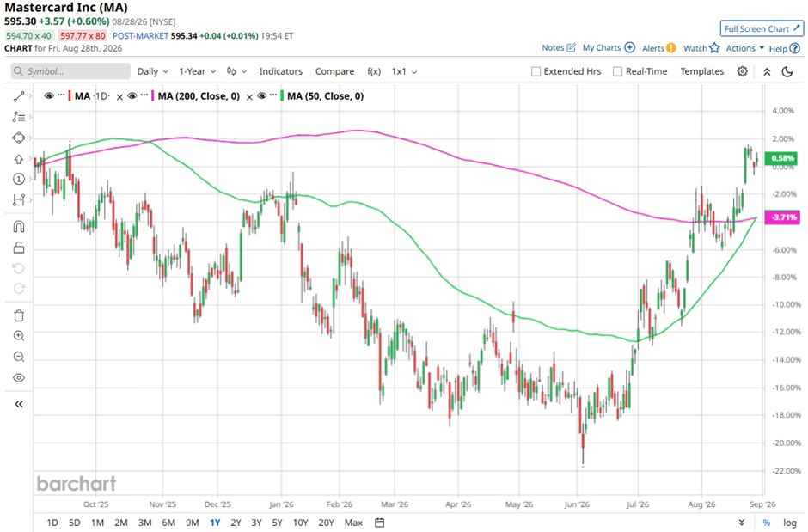The width and height of the screenshot is (808, 532).
Task: Click the trash can delete drawings icon
Action: tap(19, 315)
